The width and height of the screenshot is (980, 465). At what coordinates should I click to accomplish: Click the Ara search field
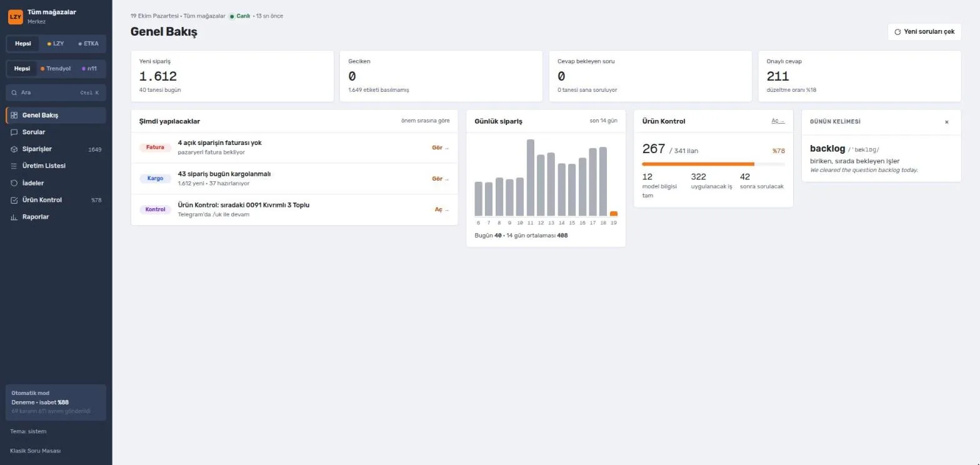pyautogui.click(x=56, y=92)
